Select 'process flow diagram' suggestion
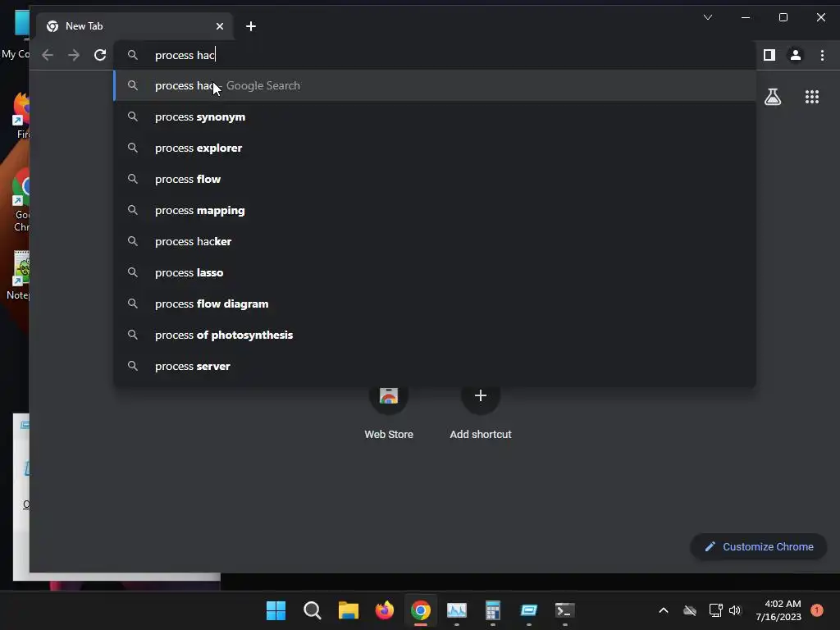840x630 pixels. pos(435,304)
